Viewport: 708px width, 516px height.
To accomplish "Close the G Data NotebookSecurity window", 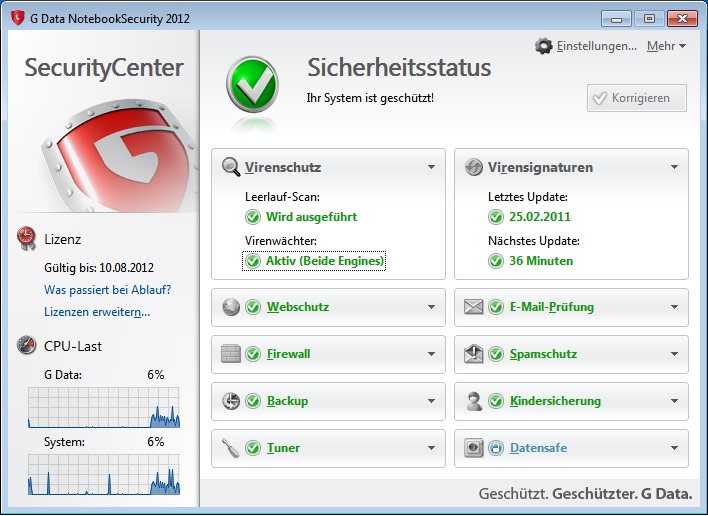I will click(x=682, y=19).
